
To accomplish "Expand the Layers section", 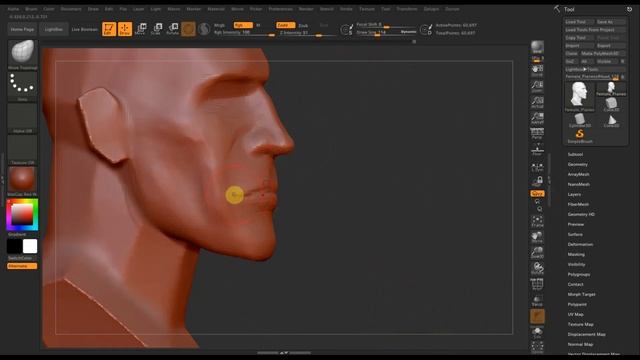I will click(574, 194).
